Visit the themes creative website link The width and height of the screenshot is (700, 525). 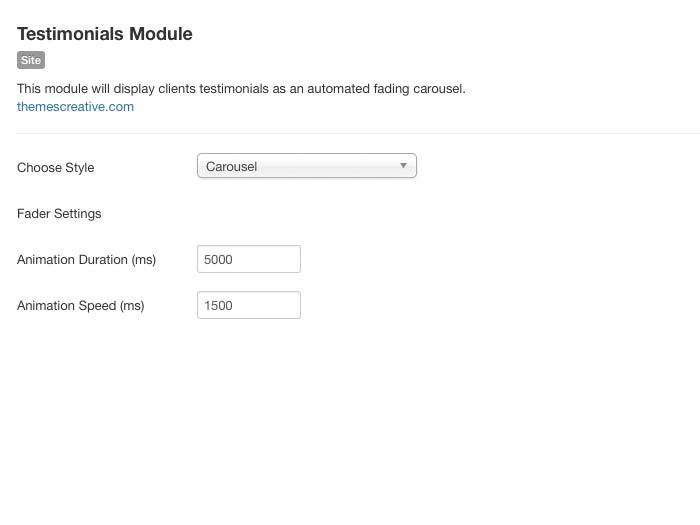point(75,106)
